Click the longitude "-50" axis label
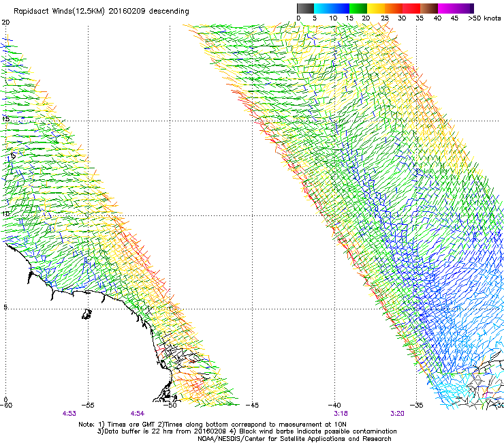The height and width of the screenshot is (443, 504). [x=170, y=405]
